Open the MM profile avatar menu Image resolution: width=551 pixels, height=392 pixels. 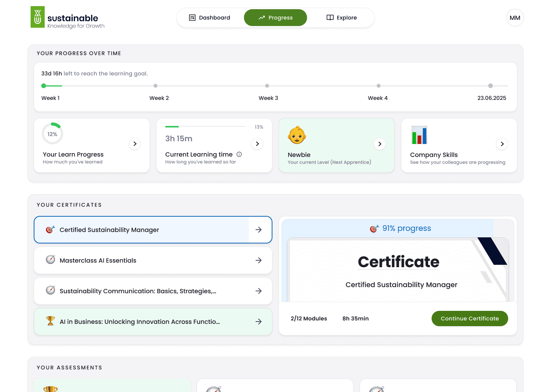point(515,17)
